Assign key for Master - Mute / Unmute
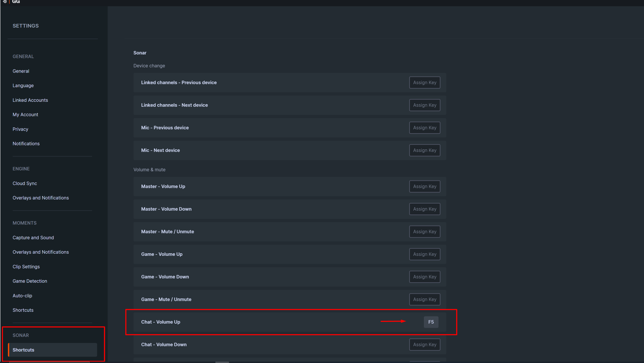This screenshot has height=363, width=644. point(425,232)
